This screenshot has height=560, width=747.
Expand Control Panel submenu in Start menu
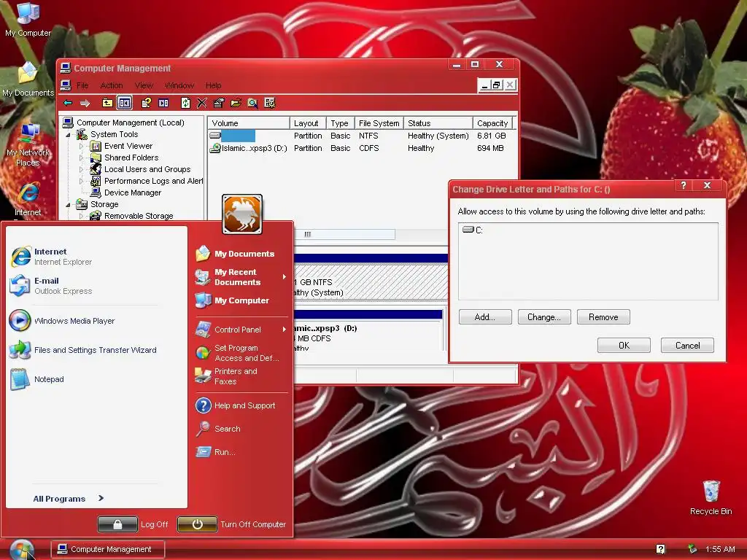(241, 330)
